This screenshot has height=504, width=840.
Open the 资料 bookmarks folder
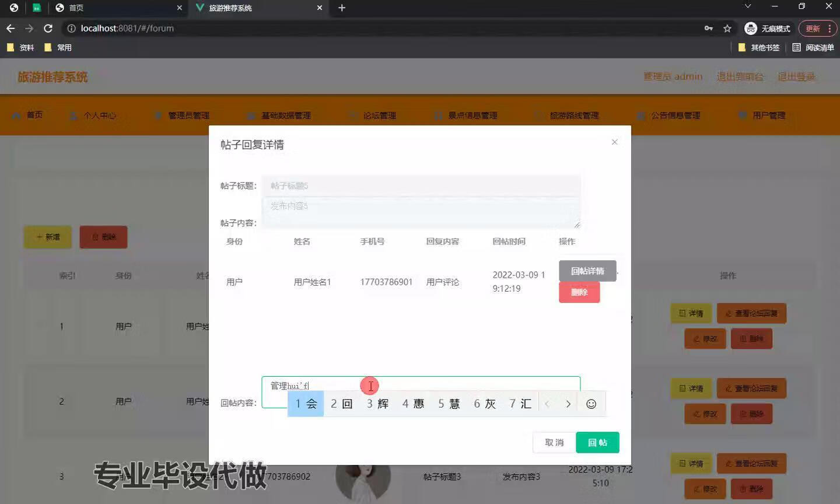pos(20,47)
